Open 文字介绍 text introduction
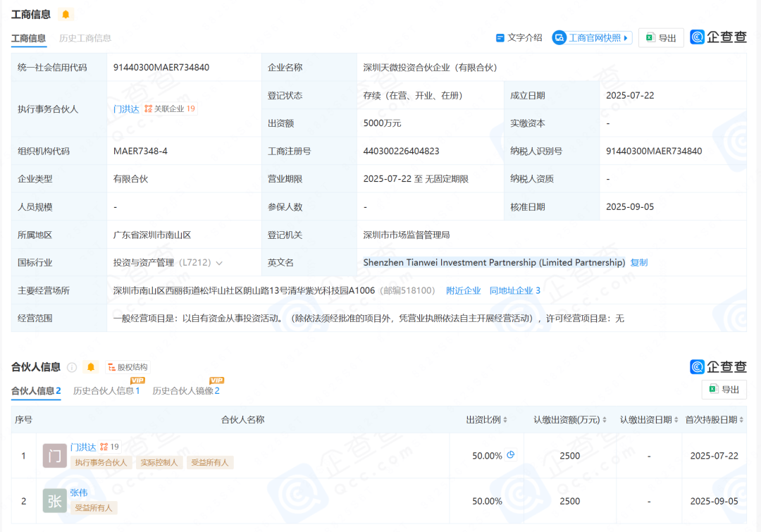The image size is (761, 532). tap(519, 38)
